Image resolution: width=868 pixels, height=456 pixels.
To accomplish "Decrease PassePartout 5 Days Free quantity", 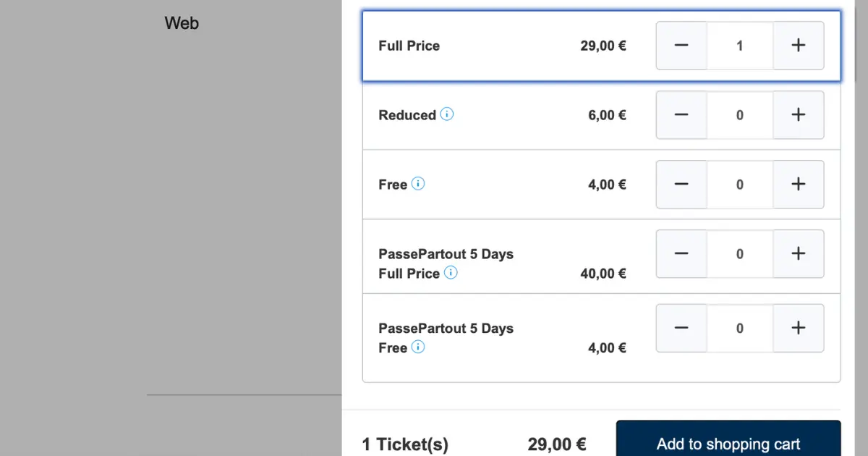I will click(x=681, y=329).
